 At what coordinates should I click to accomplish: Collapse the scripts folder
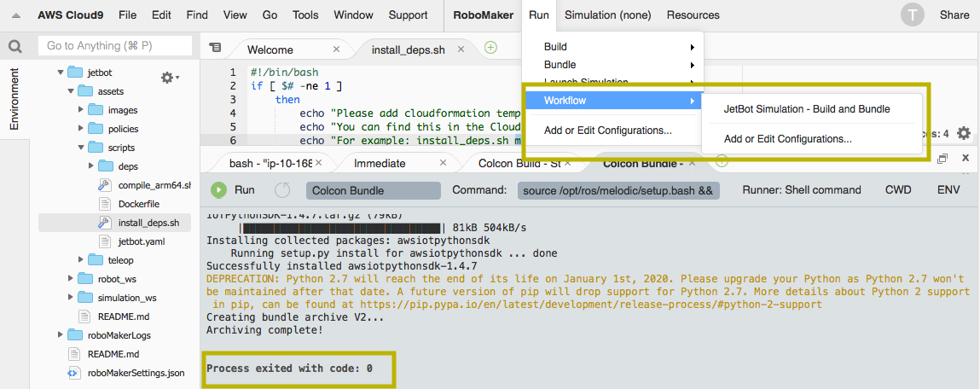[x=81, y=148]
